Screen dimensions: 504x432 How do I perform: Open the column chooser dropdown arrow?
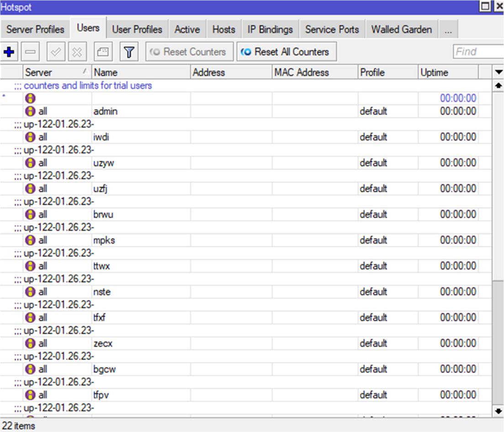pyautogui.click(x=499, y=72)
